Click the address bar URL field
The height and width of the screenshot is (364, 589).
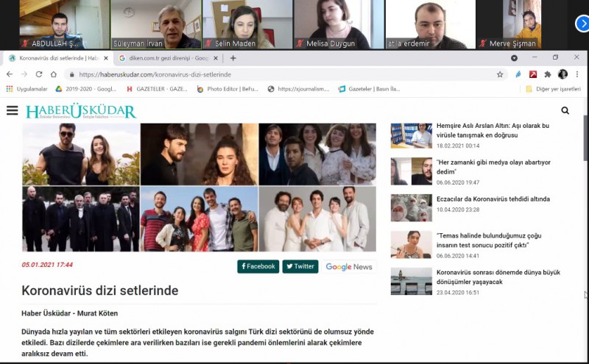[280, 74]
